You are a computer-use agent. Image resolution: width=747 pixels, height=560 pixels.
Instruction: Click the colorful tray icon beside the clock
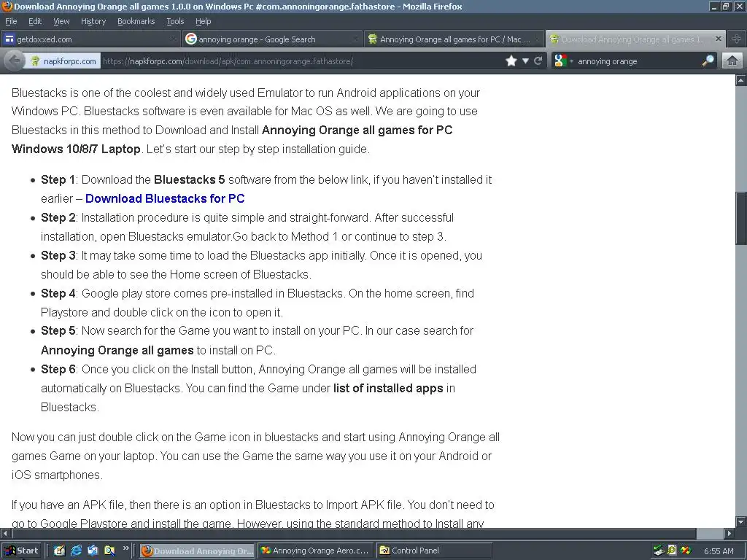[686, 551]
